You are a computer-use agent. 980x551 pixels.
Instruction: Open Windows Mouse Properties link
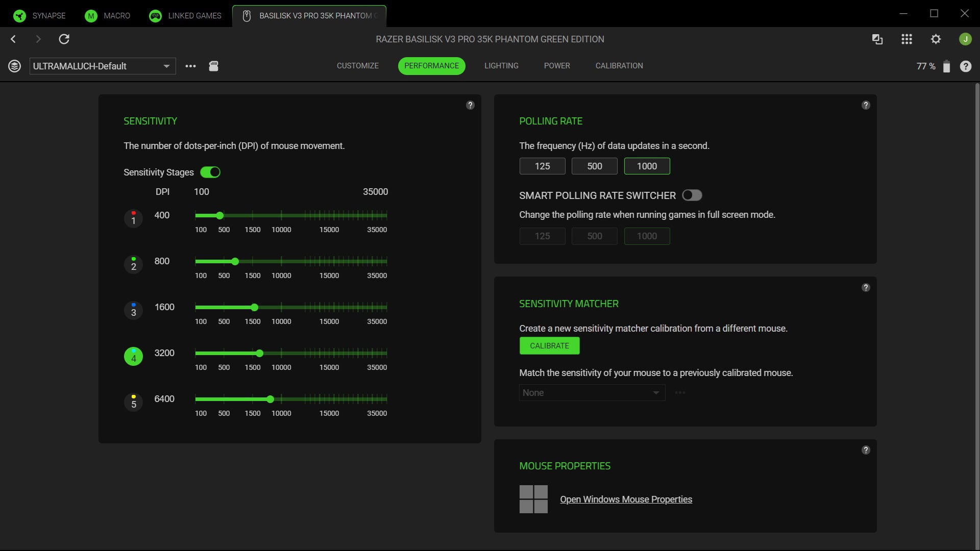626,499
